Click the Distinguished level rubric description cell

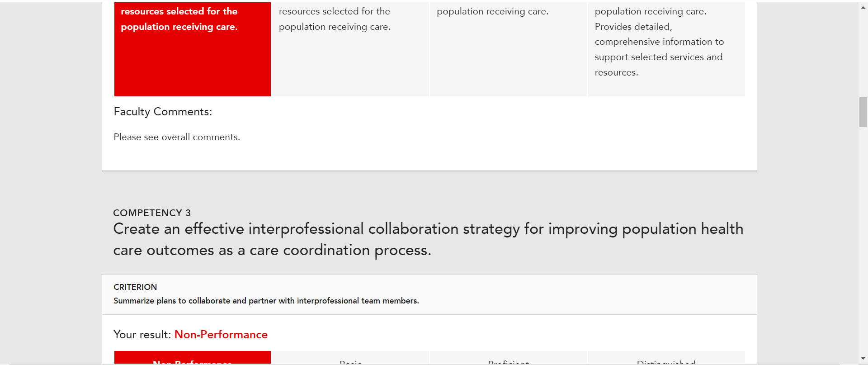(666, 49)
